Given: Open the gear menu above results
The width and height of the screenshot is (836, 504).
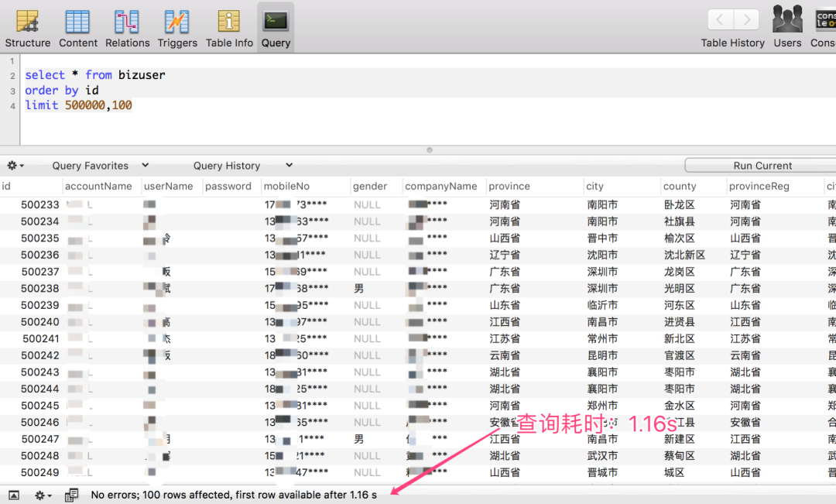Looking at the screenshot, I should [15, 166].
